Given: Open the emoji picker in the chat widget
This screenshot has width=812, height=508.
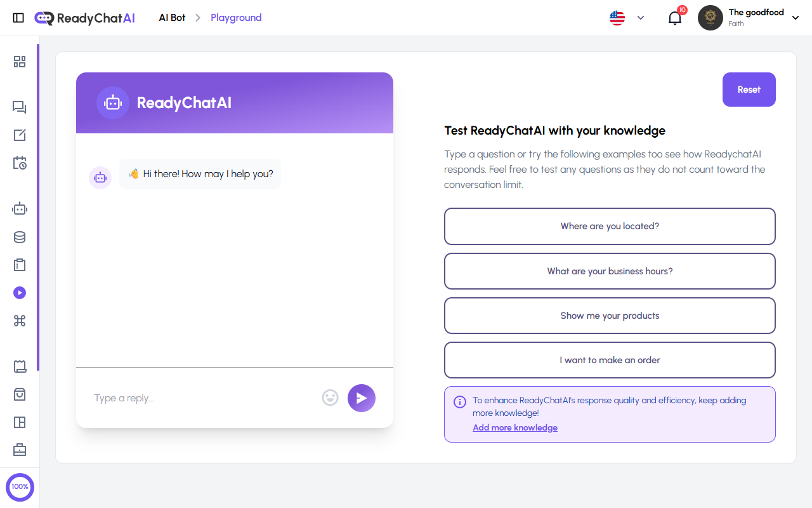Looking at the screenshot, I should [330, 397].
